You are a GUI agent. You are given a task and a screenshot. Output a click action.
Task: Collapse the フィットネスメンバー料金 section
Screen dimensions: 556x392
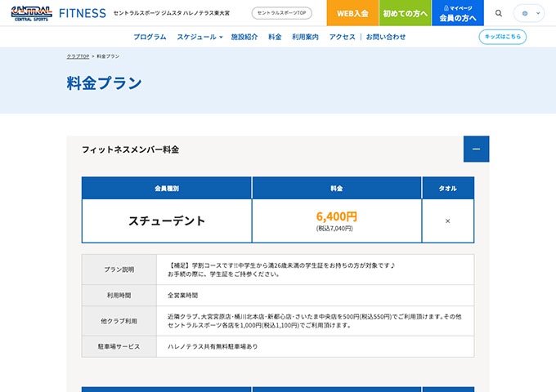pos(476,149)
